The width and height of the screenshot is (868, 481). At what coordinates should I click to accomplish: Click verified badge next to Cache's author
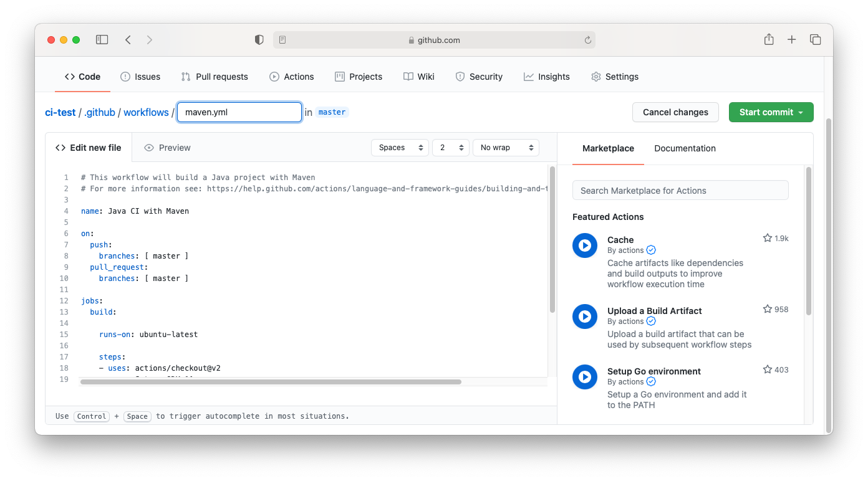click(651, 250)
